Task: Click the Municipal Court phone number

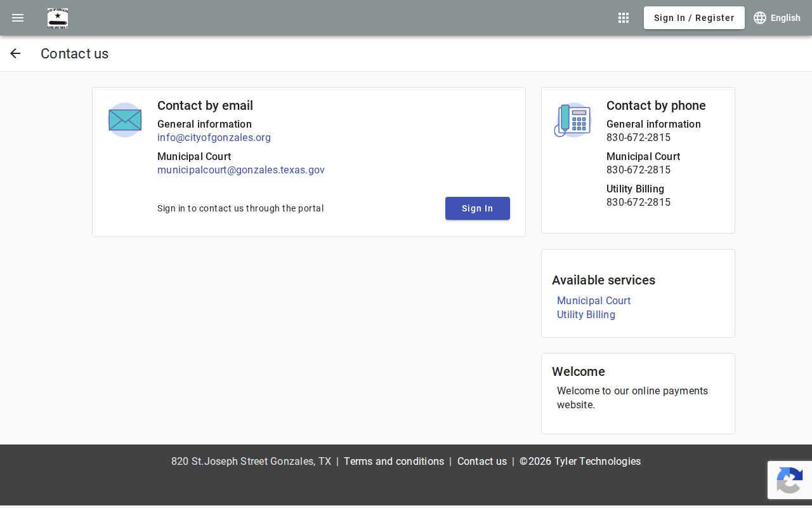Action: [x=638, y=170]
